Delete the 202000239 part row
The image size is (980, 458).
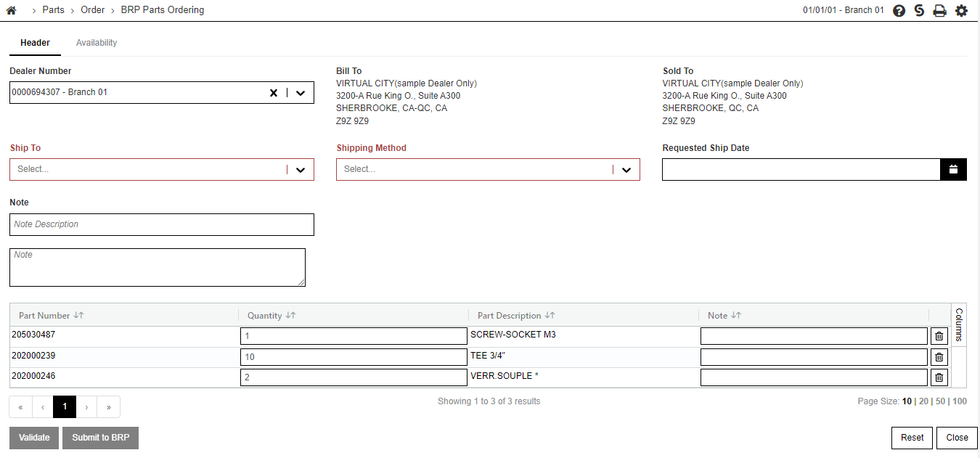(x=939, y=357)
